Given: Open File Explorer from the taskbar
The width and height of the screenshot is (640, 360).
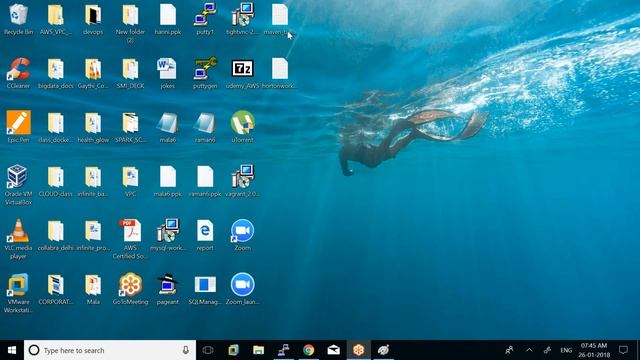Looking at the screenshot, I should pyautogui.click(x=258, y=350).
